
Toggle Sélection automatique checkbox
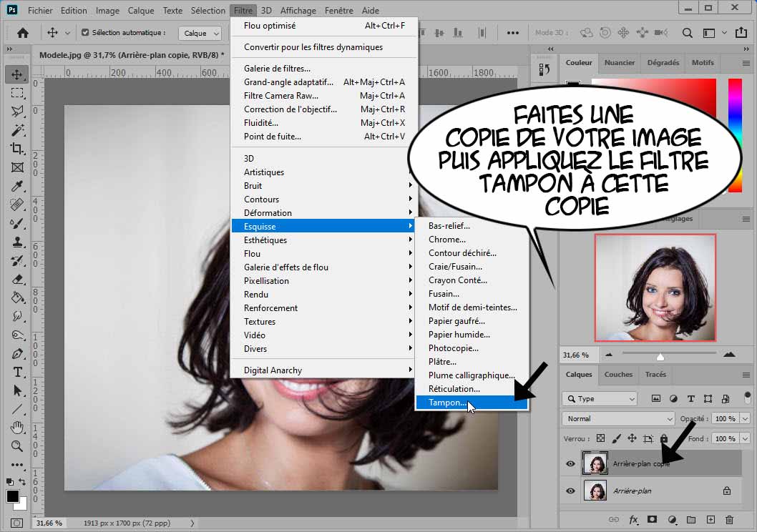(85, 32)
